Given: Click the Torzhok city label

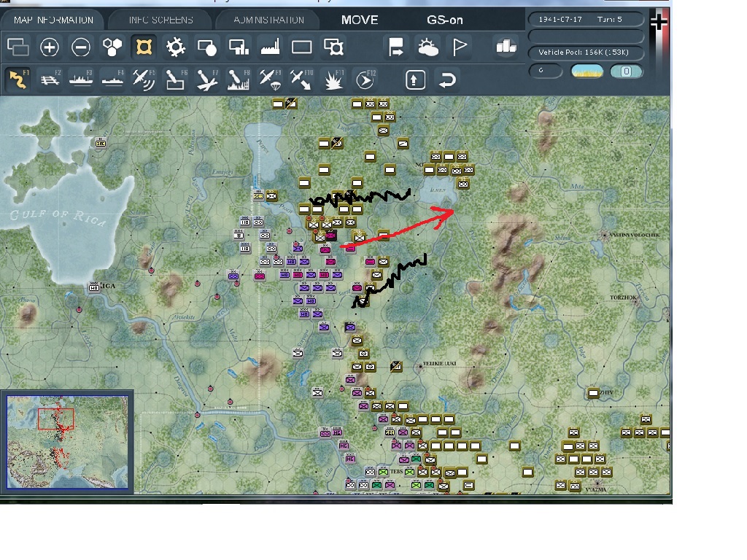Looking at the screenshot, I should coord(623,297).
